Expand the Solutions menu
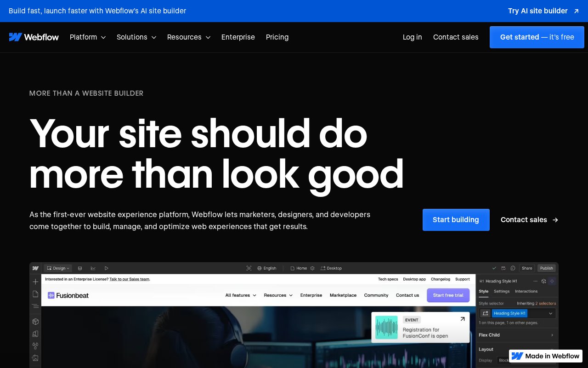The height and width of the screenshot is (368, 588). tap(136, 37)
